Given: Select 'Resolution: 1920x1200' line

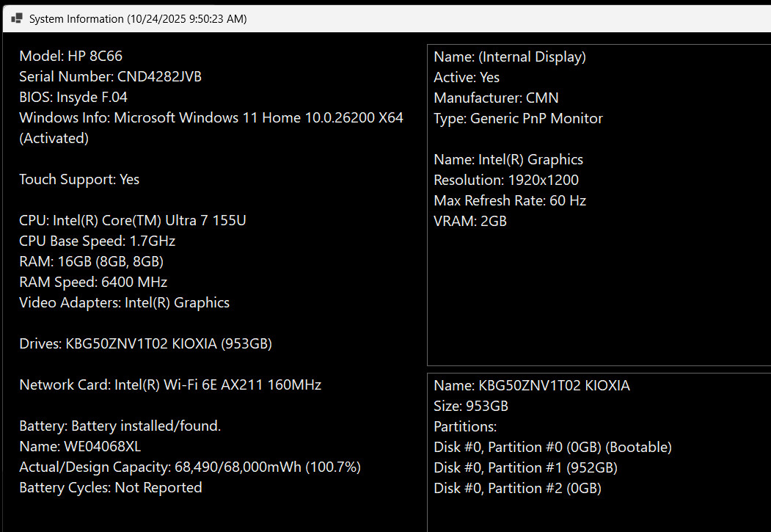Looking at the screenshot, I should point(506,181).
